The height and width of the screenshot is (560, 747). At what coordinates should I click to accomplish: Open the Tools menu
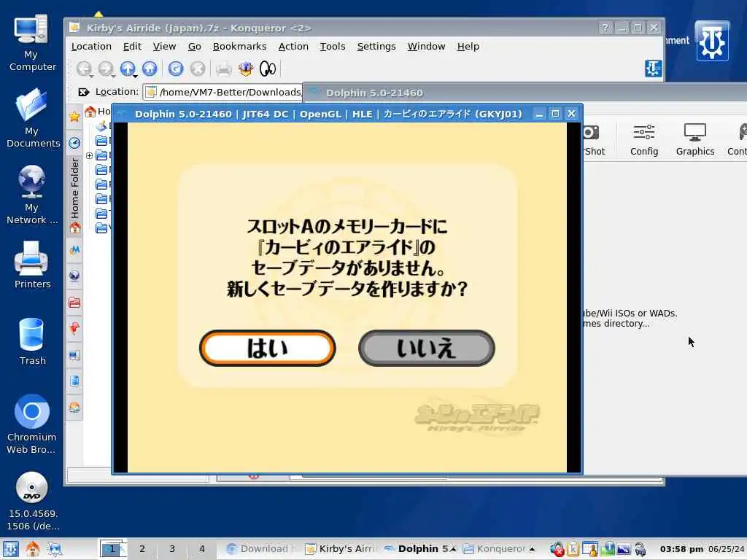point(333,46)
